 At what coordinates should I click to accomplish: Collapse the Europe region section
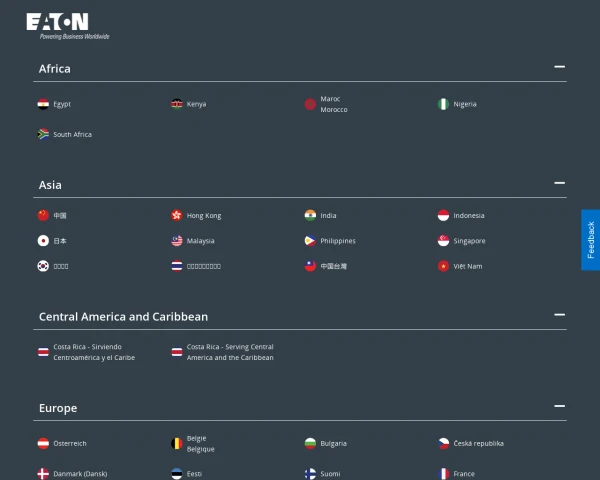coord(559,407)
